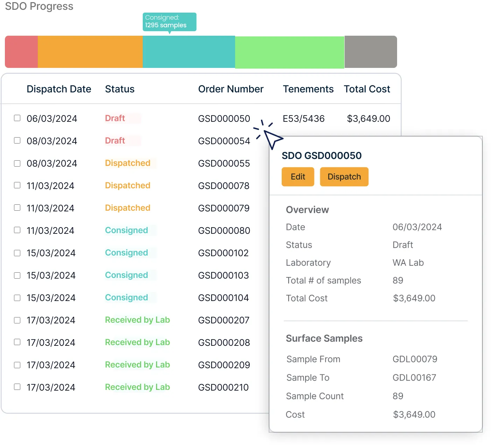Check the checkbox for order GSD000080
The image size is (494, 448).
coord(17,230)
